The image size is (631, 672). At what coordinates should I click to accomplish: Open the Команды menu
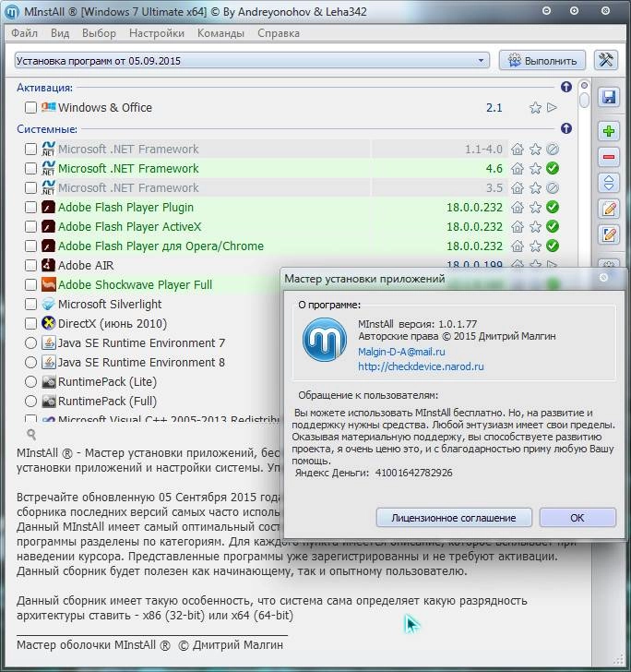(220, 33)
